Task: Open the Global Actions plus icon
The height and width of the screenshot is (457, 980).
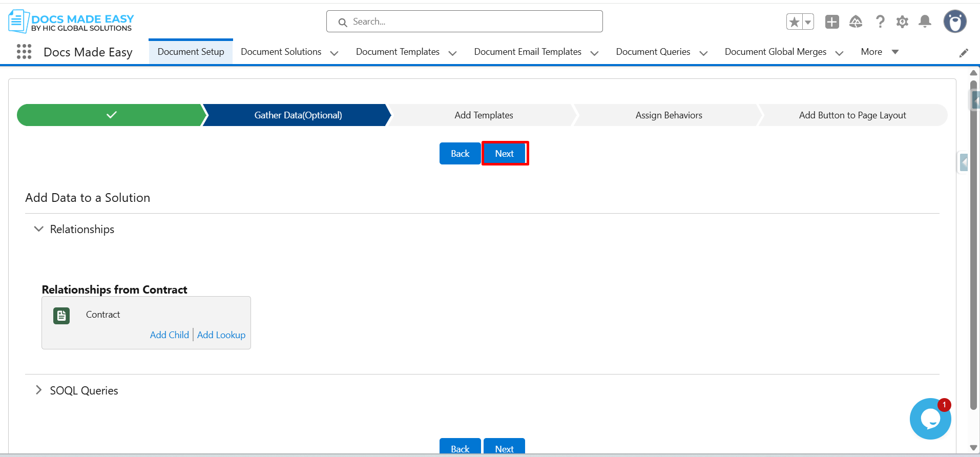Action: pos(832,22)
